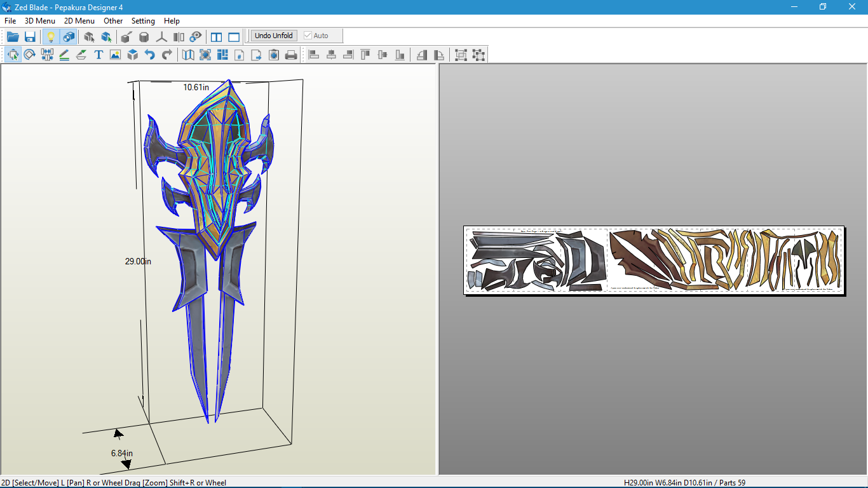Switch to two-pane split view layout
This screenshot has height=488, width=868.
tap(217, 37)
